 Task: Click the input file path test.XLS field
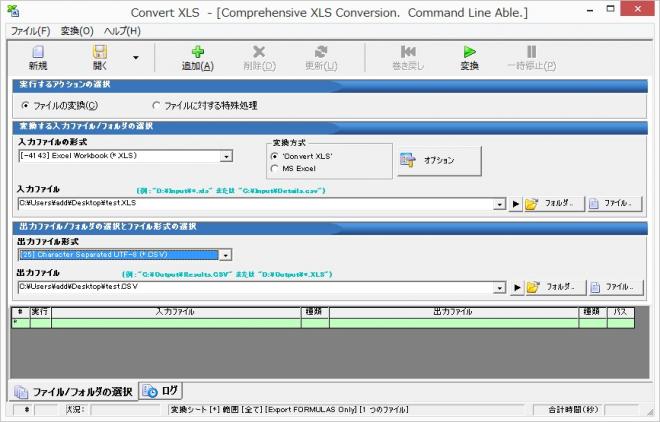256,204
